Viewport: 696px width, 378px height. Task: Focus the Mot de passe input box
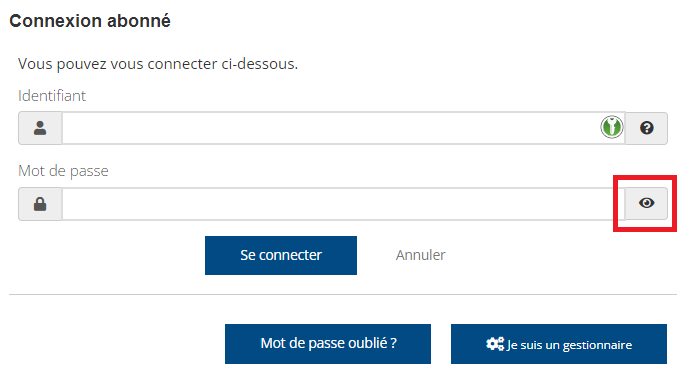344,204
